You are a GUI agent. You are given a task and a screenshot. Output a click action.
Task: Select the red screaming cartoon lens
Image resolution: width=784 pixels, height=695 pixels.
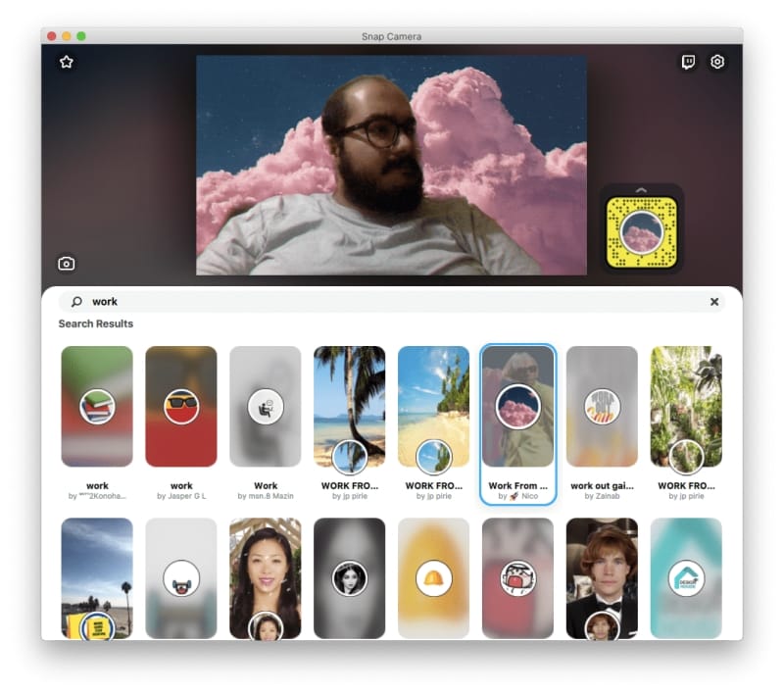point(518,578)
